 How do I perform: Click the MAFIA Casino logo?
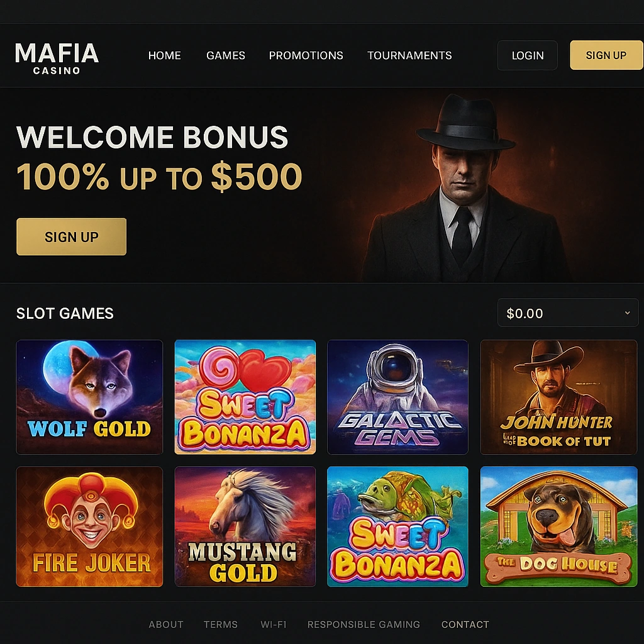[x=56, y=55]
